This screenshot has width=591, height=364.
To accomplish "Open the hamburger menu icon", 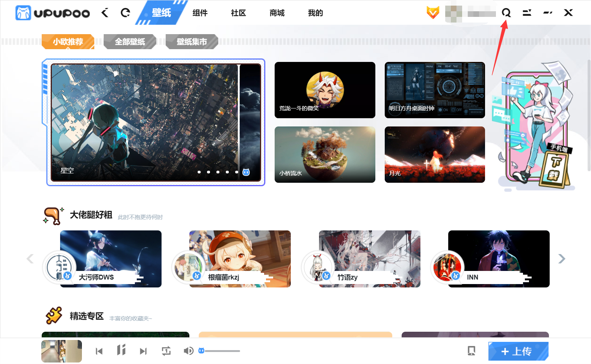I will click(527, 13).
